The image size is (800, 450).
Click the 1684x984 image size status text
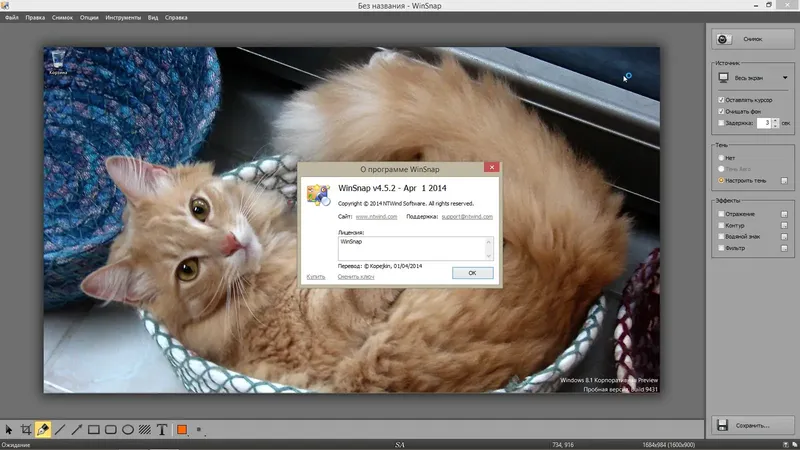(x=668, y=445)
